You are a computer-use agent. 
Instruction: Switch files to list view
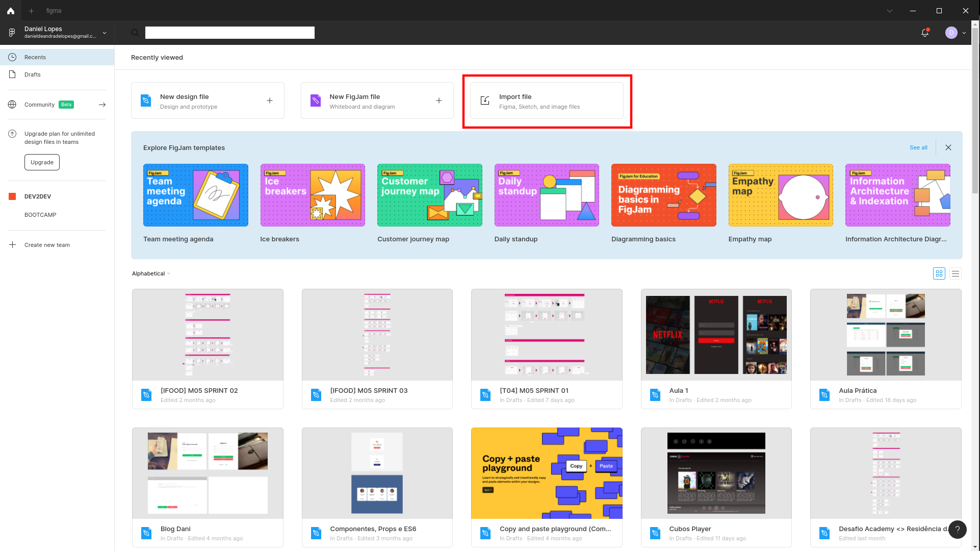[956, 273]
